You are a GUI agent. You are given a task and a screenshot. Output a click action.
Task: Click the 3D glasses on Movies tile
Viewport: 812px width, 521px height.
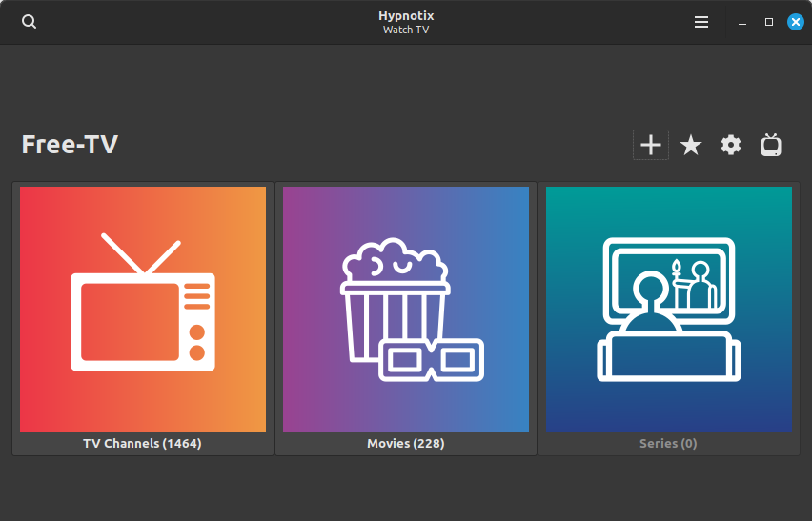coord(432,360)
